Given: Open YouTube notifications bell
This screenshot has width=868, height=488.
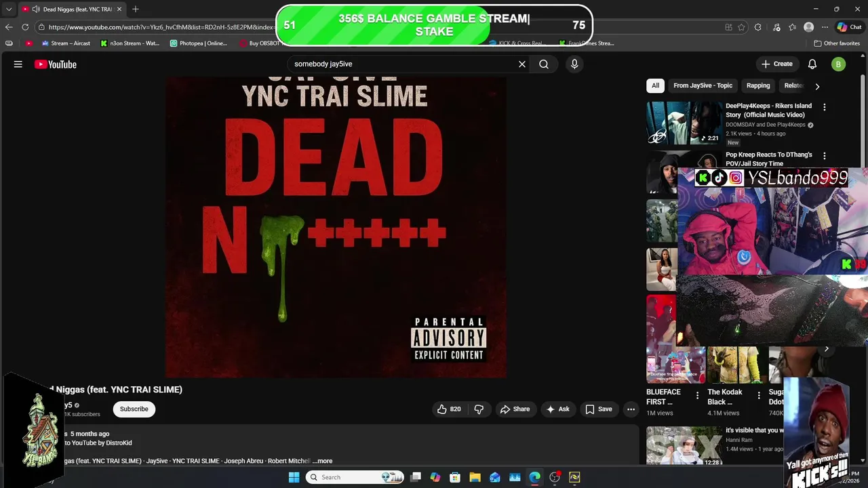Looking at the screenshot, I should pyautogui.click(x=812, y=64).
